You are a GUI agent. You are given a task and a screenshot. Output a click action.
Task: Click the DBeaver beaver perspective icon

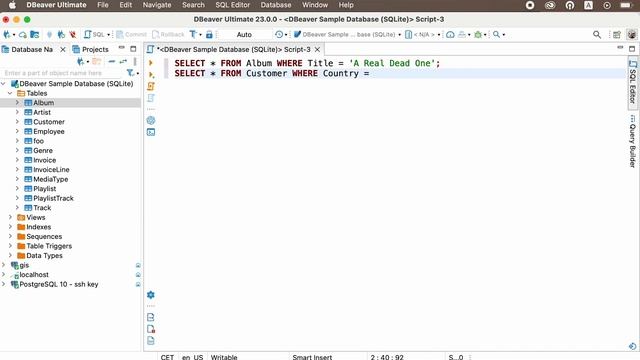click(x=632, y=35)
